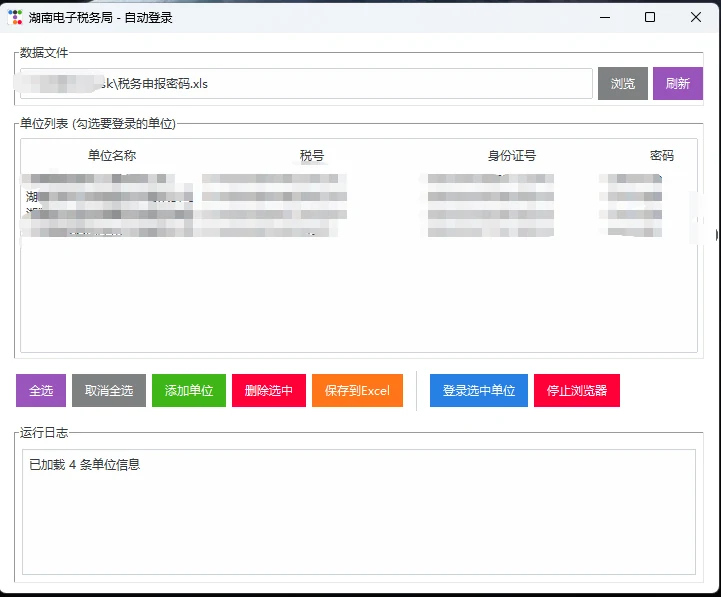Minimize the 自动登录 window

605,17
